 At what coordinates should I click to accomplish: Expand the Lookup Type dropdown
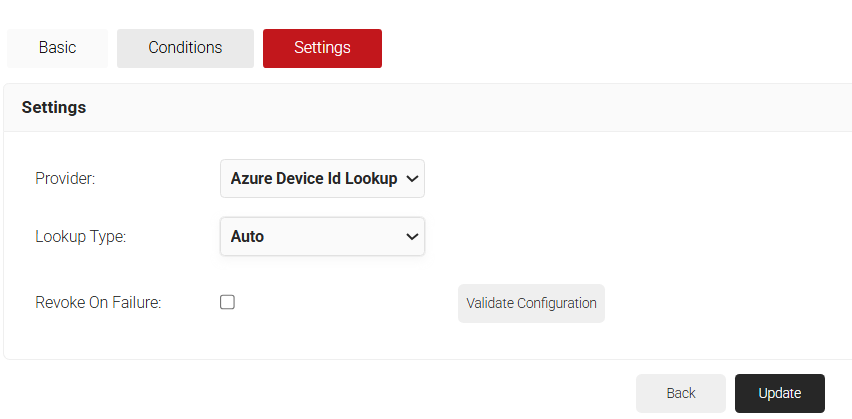point(322,237)
